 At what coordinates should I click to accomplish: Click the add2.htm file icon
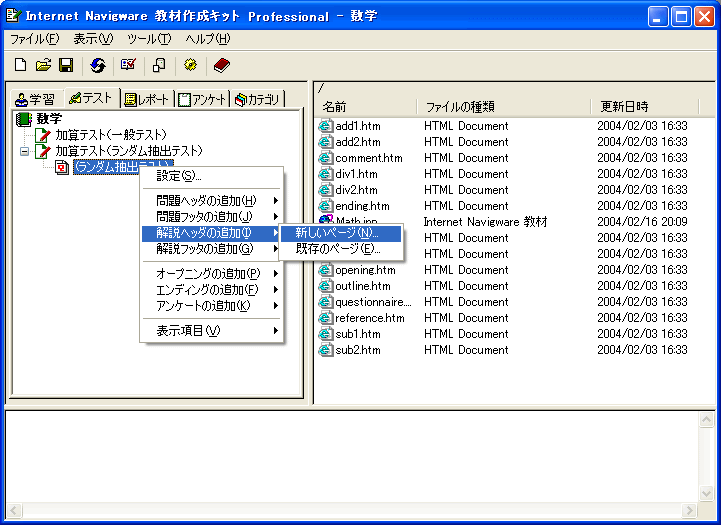click(x=326, y=142)
